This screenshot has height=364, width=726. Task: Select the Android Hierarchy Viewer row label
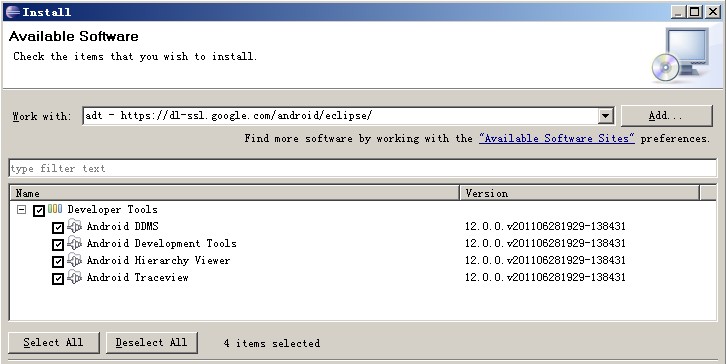tap(158, 260)
